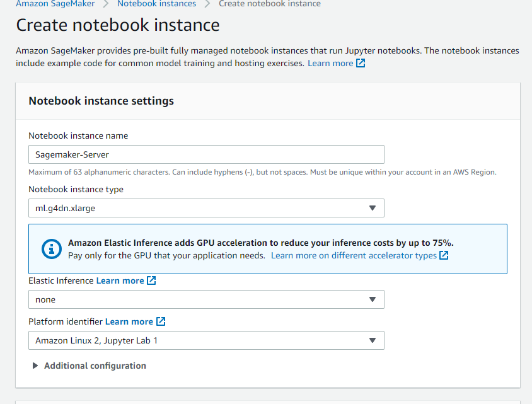532x404 pixels.
Task: Click the Maximum of 63 alphanumeric characters hint
Action: tap(262, 172)
